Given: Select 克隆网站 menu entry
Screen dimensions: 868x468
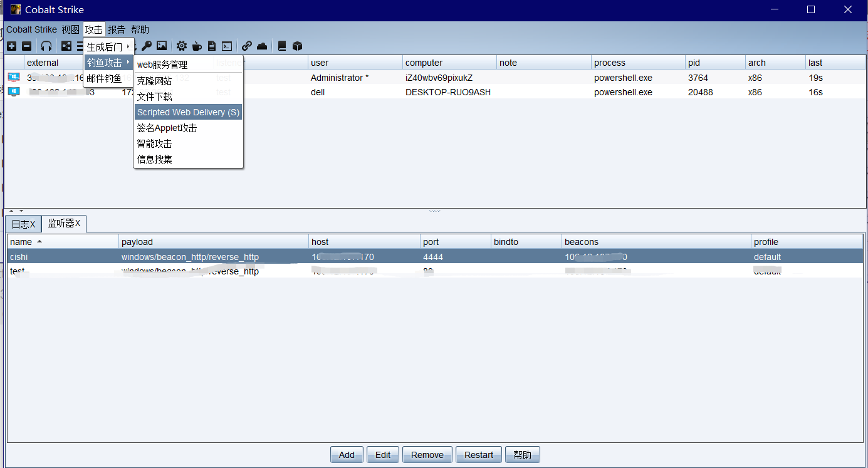Looking at the screenshot, I should point(188,81).
